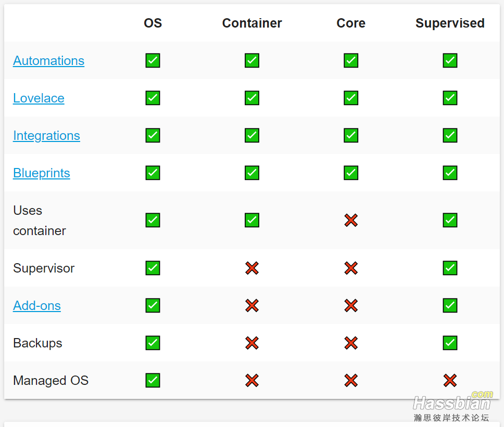Image resolution: width=504 pixels, height=427 pixels.
Task: Click the Automations checkmark under OS
Action: coord(153,61)
